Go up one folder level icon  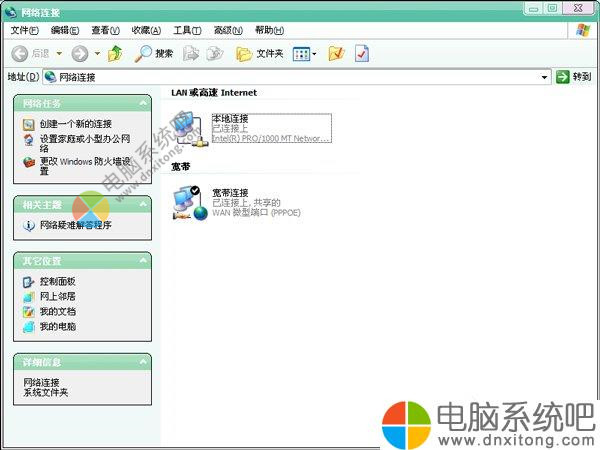pyautogui.click(x=115, y=54)
